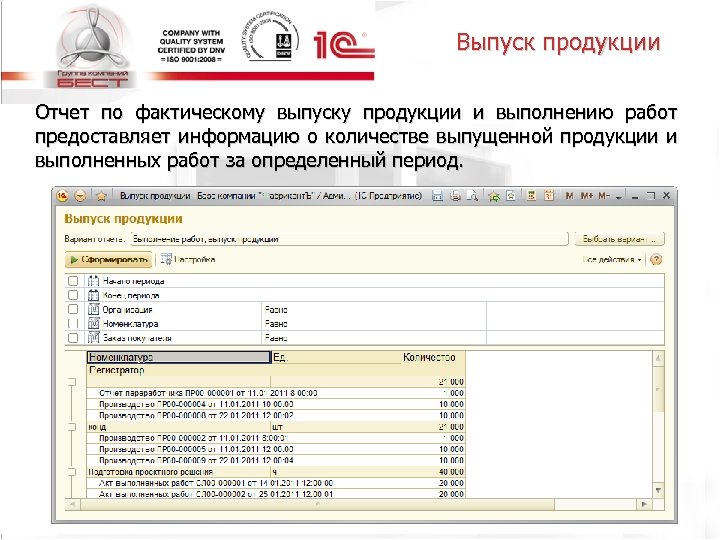The width and height of the screenshot is (720, 540).
Task: Click the M- memory subtract button
Action: 604,196
